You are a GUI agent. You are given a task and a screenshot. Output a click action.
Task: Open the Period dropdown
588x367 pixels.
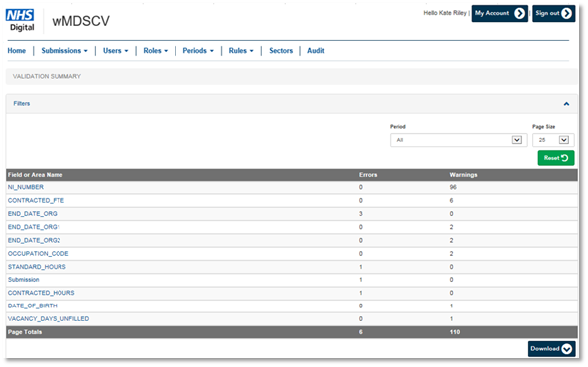point(458,140)
